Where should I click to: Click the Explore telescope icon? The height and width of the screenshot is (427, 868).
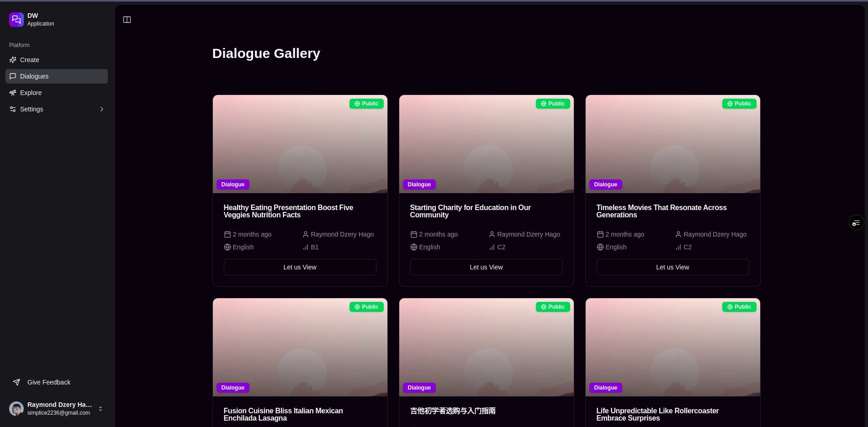click(13, 93)
